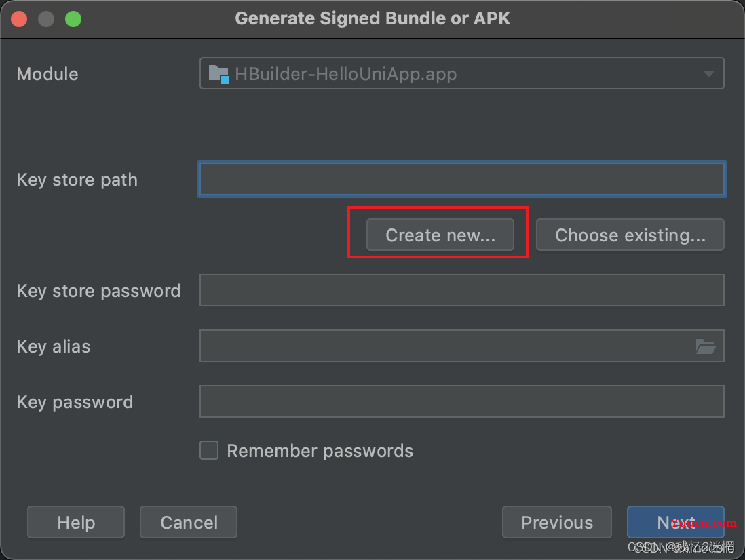Select the Key alias text field
The width and height of the screenshot is (745, 560).
tap(462, 346)
